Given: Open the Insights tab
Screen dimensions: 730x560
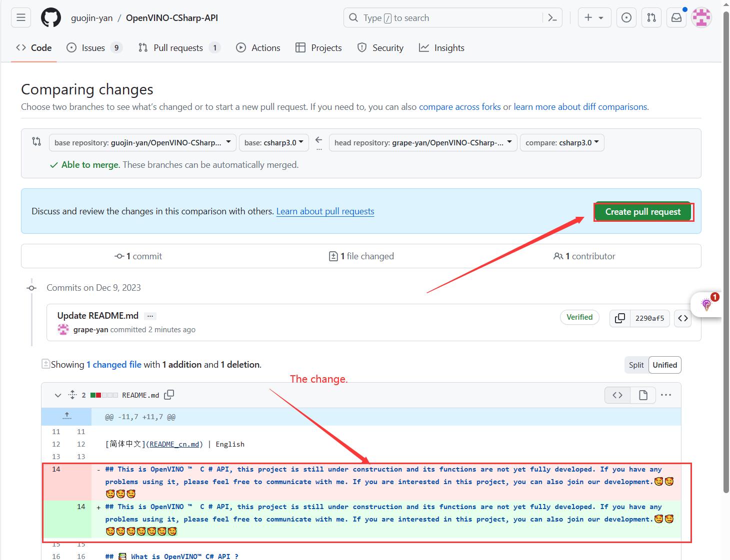Looking at the screenshot, I should tap(442, 48).
